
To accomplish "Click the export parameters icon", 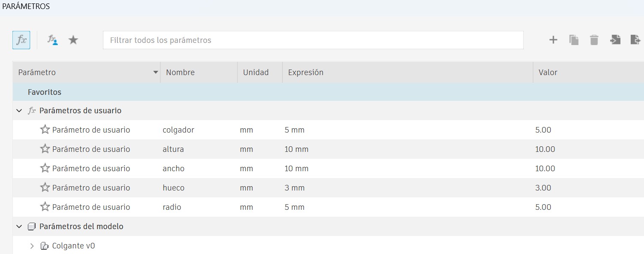I will click(635, 39).
